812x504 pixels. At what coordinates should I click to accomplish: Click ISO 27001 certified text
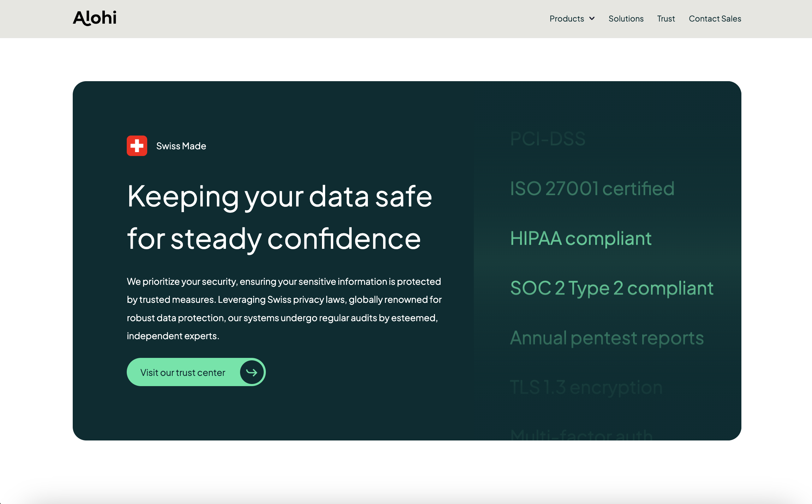tap(592, 188)
